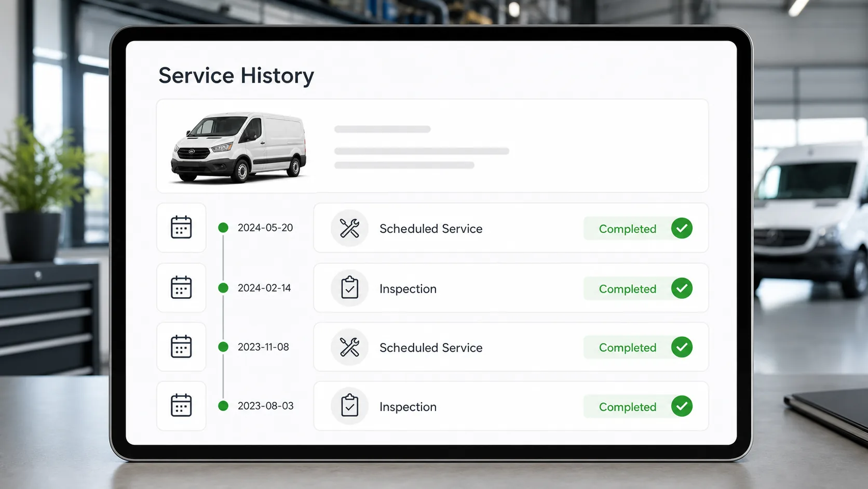Open the Scheduled Service label dated 2024-05-20
Viewport: 868px width, 489px height.
[431, 229]
